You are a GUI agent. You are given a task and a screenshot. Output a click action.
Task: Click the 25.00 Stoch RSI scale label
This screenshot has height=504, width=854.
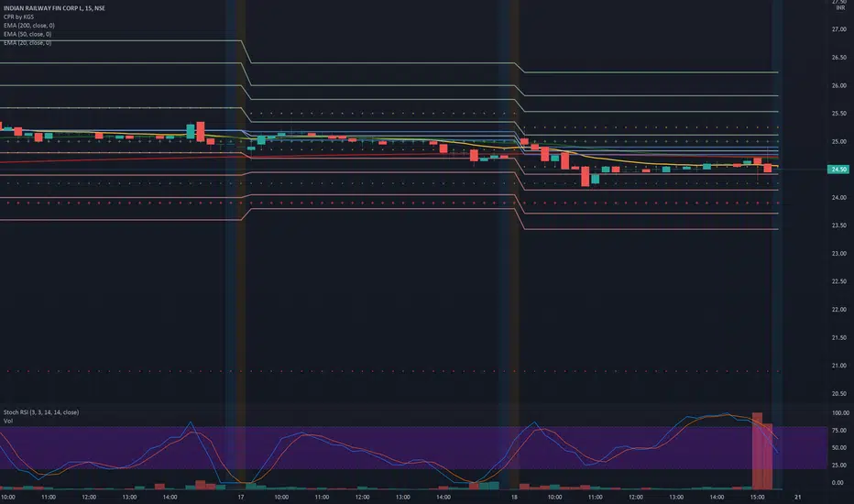click(x=839, y=466)
